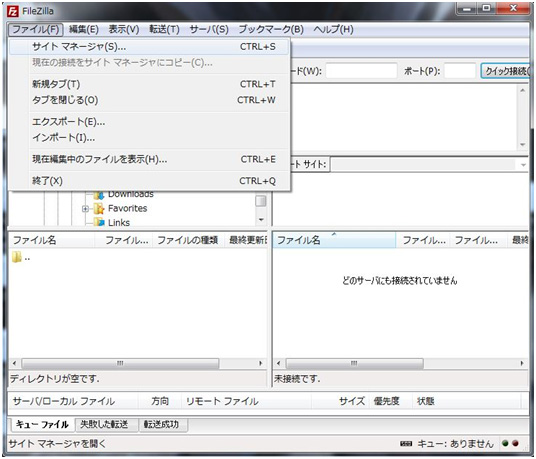536x459 pixels.
Task: Expand the Favorites folder tree node
Action: [85, 208]
